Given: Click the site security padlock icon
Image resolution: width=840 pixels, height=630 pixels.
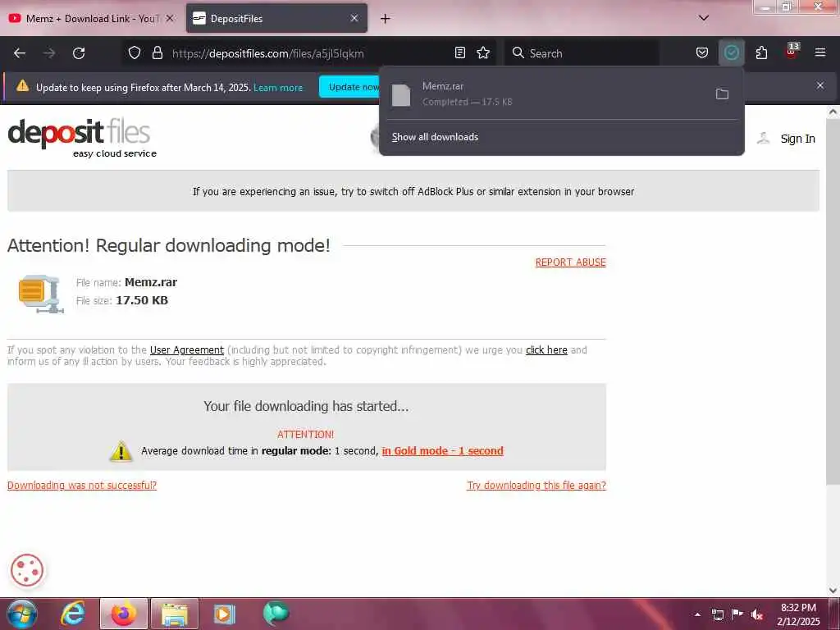Looking at the screenshot, I should pos(157,52).
